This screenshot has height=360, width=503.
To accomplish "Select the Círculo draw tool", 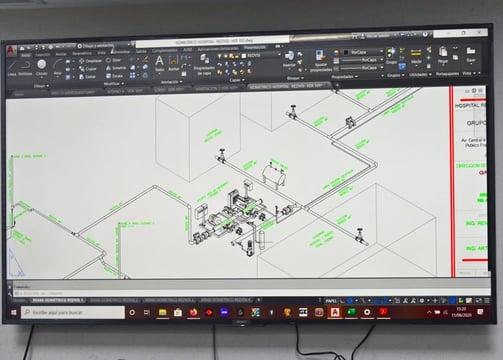I will 42,68.
